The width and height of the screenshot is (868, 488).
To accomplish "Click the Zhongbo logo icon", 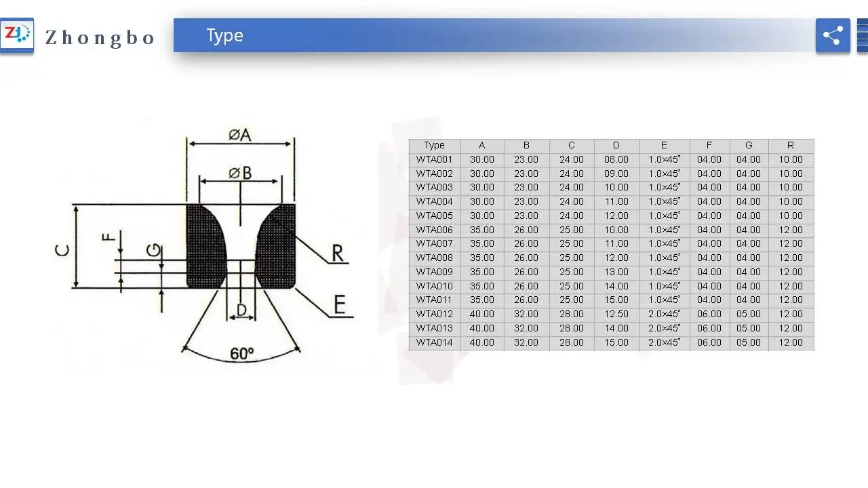I will pos(17,35).
